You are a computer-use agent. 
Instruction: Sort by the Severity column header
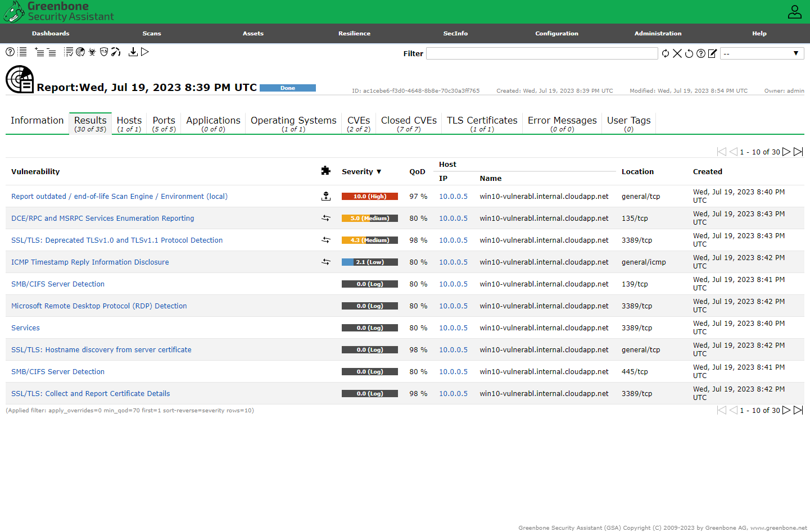[361, 171]
